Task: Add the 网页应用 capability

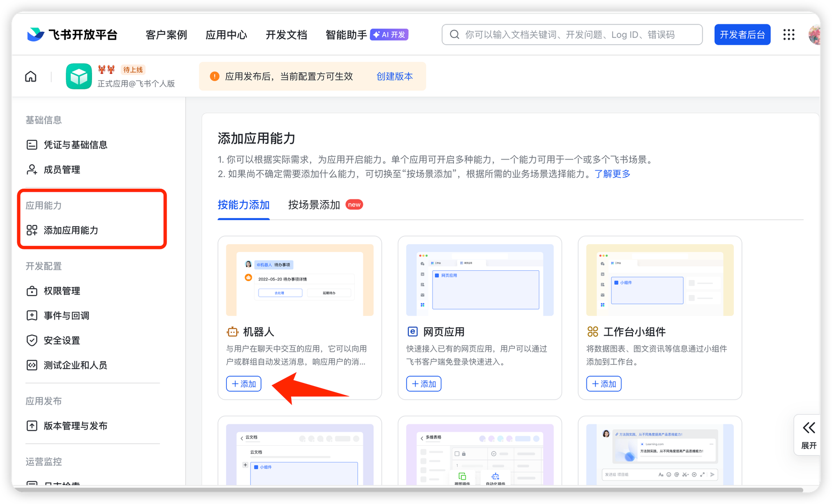Action: (424, 384)
